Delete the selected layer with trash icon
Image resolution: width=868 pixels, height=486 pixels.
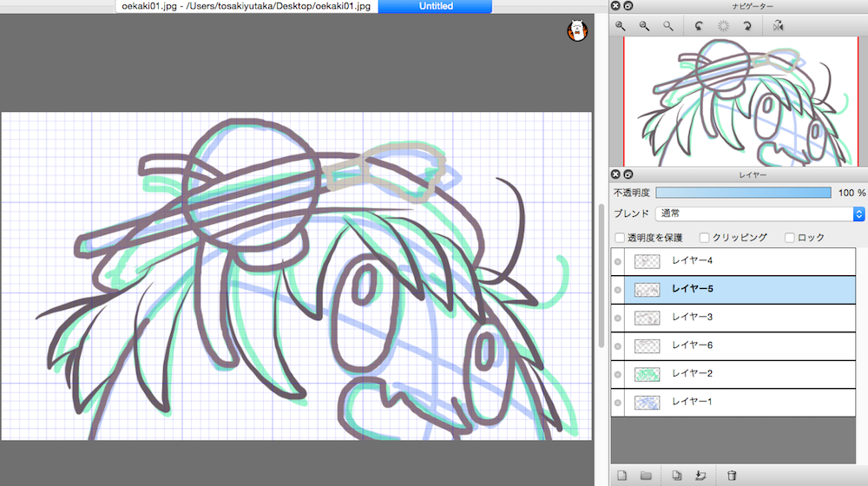coord(731,476)
